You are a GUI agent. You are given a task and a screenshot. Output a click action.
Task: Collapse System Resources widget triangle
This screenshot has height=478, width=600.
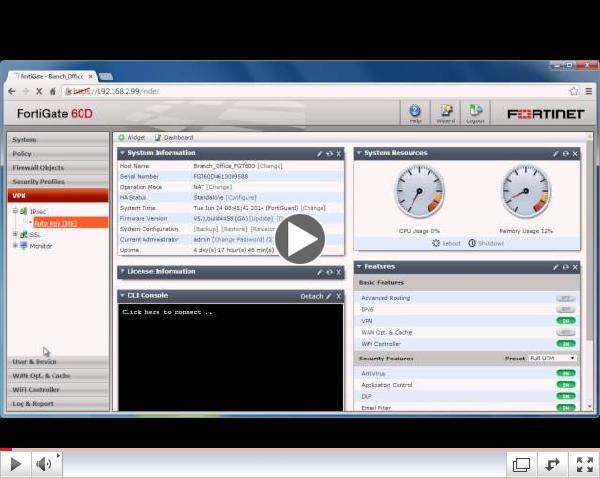359,153
